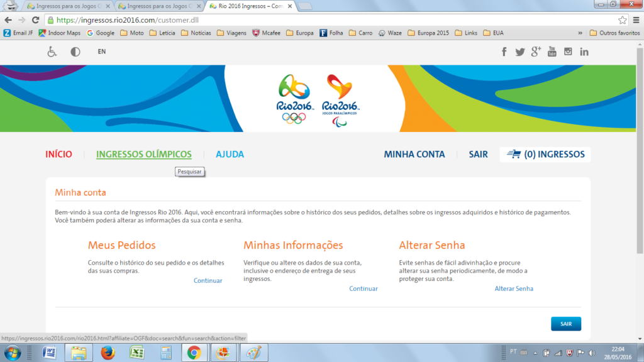Screen dimensions: 644x362
Task: Open the Indoor Maps bookmark
Action: click(60, 33)
